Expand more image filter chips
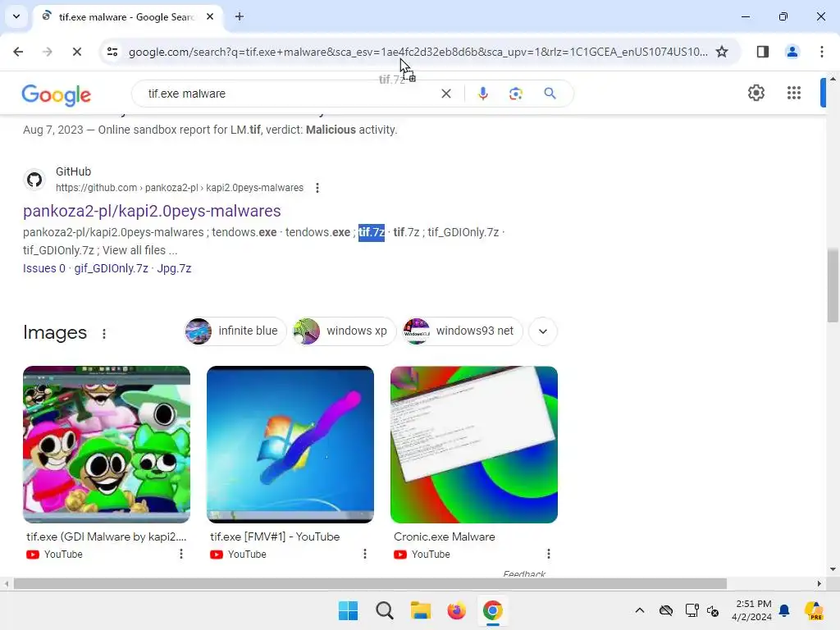 click(x=543, y=331)
